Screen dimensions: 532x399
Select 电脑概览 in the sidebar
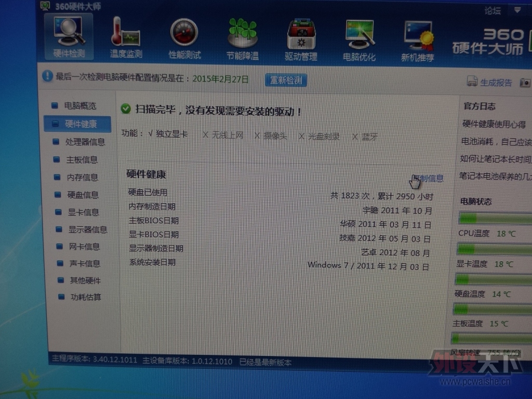pos(80,106)
